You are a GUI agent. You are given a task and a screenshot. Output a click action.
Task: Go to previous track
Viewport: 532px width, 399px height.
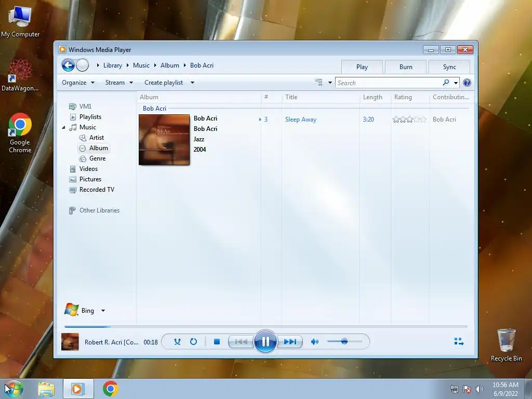click(x=241, y=342)
